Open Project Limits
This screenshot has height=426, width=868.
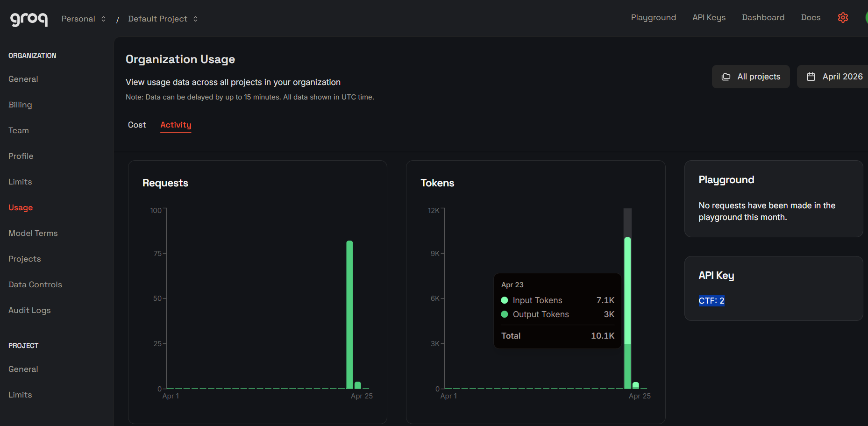click(x=20, y=395)
